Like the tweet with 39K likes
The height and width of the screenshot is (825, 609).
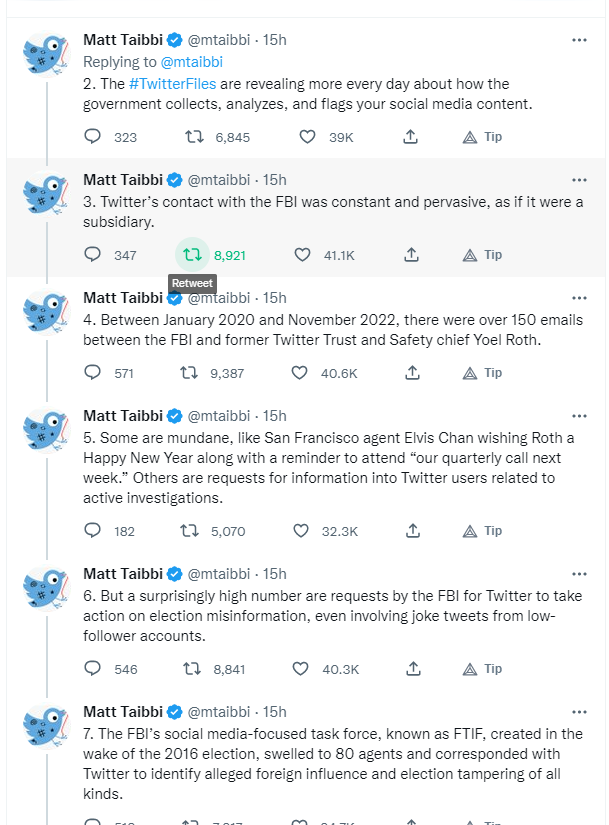click(303, 137)
